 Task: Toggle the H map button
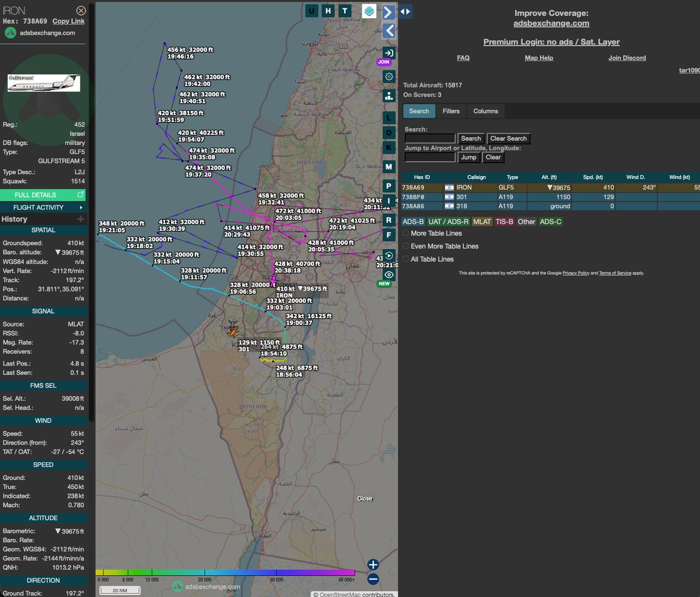click(328, 10)
